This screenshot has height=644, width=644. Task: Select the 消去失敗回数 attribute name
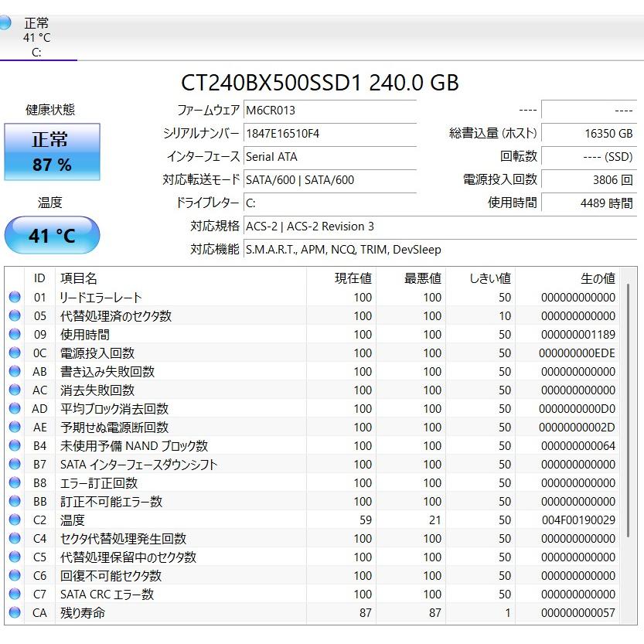97,390
